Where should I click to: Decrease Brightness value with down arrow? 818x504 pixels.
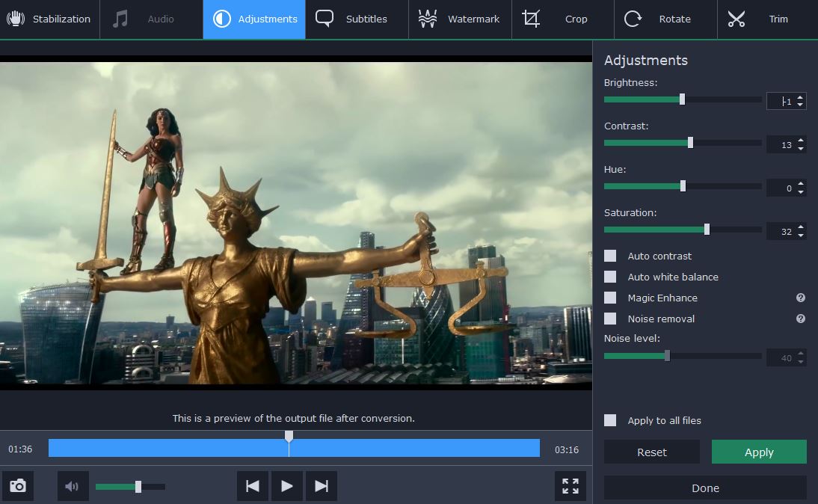[800, 105]
